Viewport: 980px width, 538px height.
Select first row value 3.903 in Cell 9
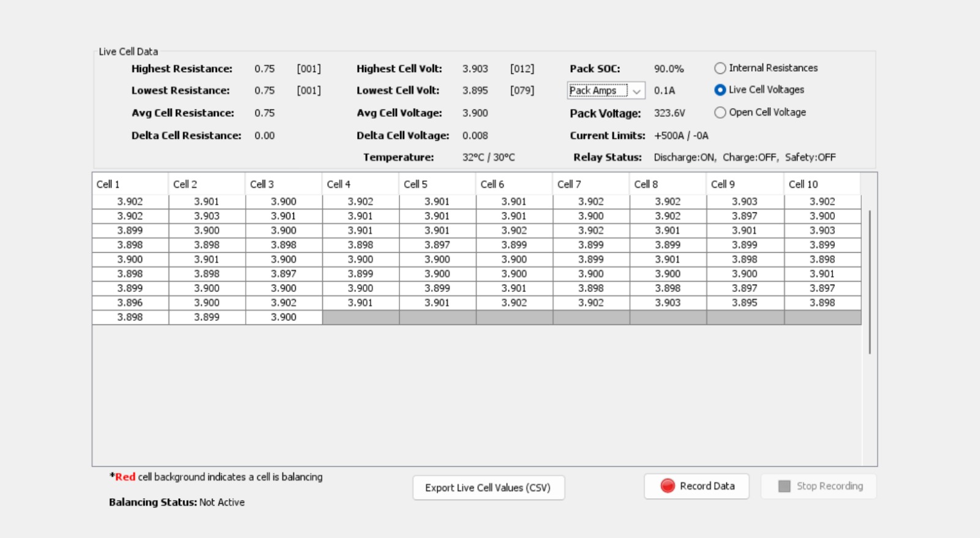[x=744, y=201]
